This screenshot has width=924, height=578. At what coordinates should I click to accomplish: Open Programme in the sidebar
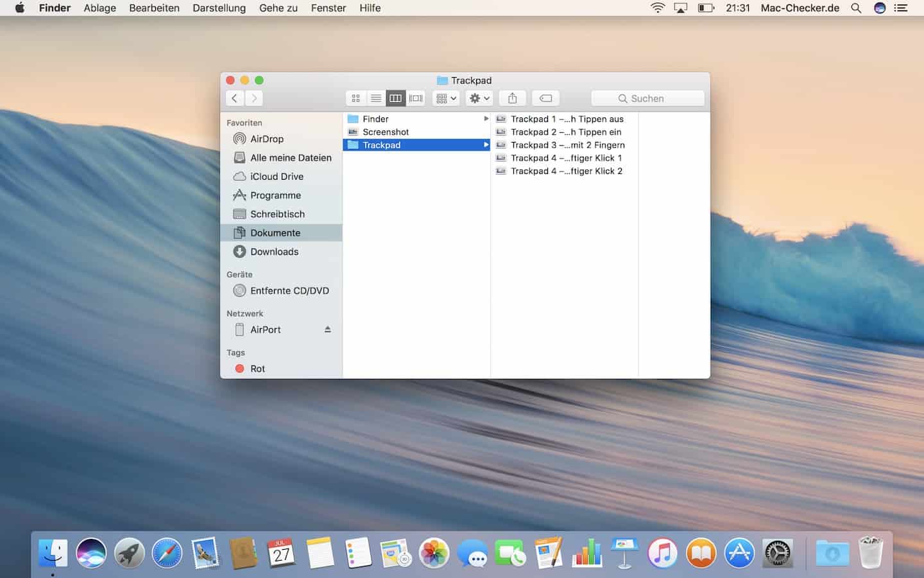point(281,195)
